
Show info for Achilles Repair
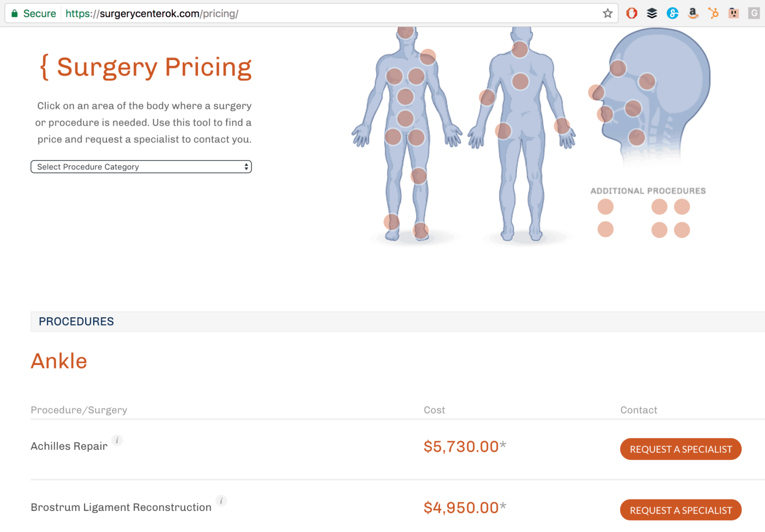tap(117, 440)
